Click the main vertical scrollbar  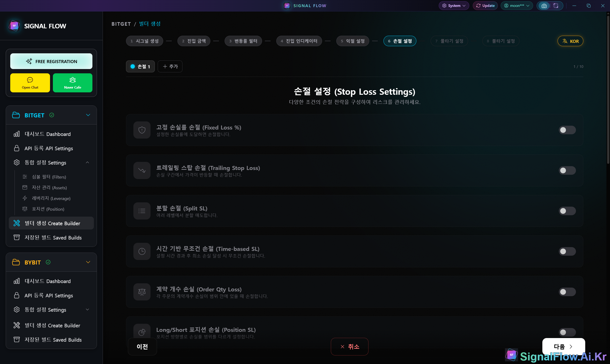click(x=608, y=90)
